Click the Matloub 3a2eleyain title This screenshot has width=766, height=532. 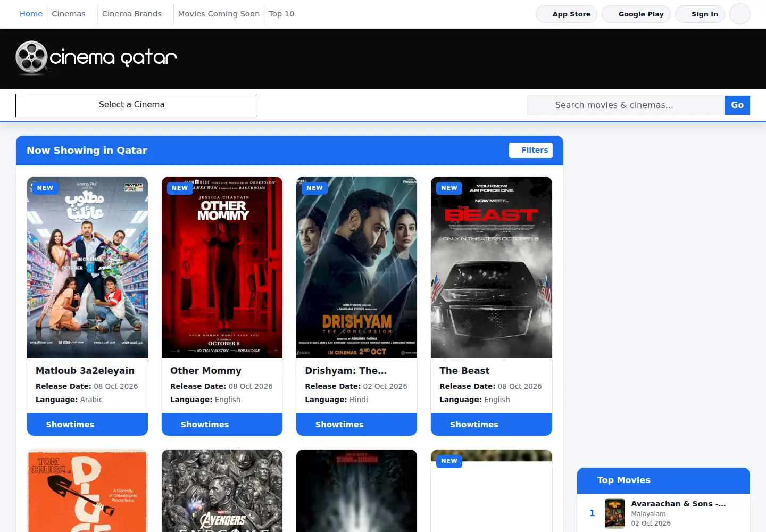[85, 371]
